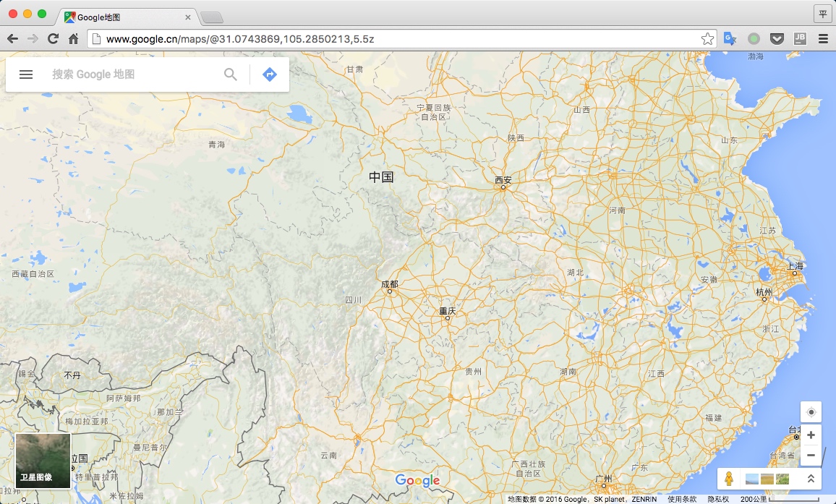Click the Google Translate extension icon

(x=730, y=39)
